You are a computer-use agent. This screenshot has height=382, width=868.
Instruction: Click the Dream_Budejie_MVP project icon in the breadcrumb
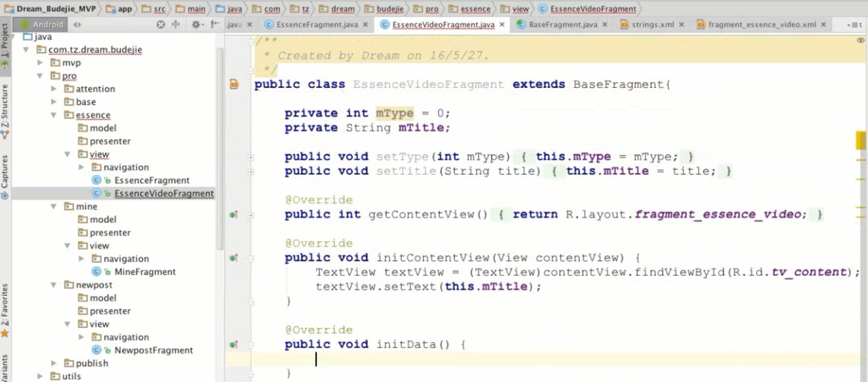[x=9, y=9]
